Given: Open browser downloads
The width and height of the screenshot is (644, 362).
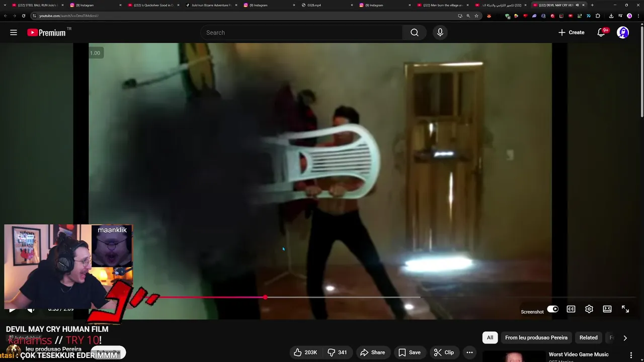Looking at the screenshot, I should click(611, 16).
